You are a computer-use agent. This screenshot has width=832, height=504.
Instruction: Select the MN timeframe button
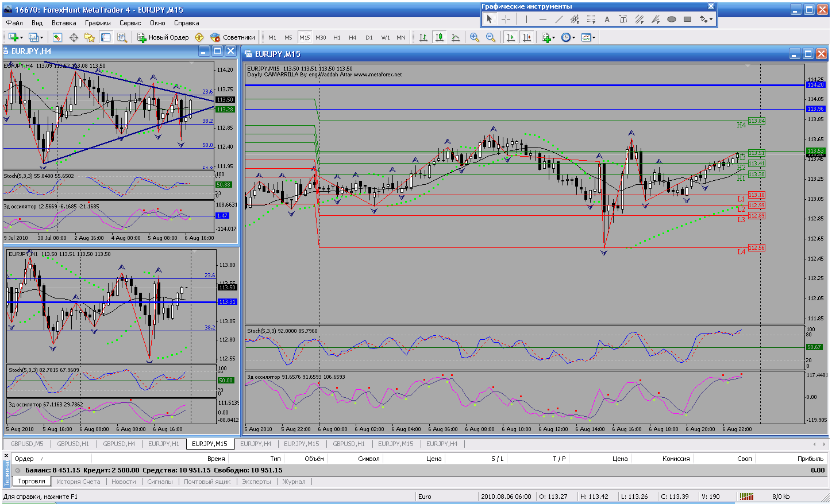pos(401,37)
